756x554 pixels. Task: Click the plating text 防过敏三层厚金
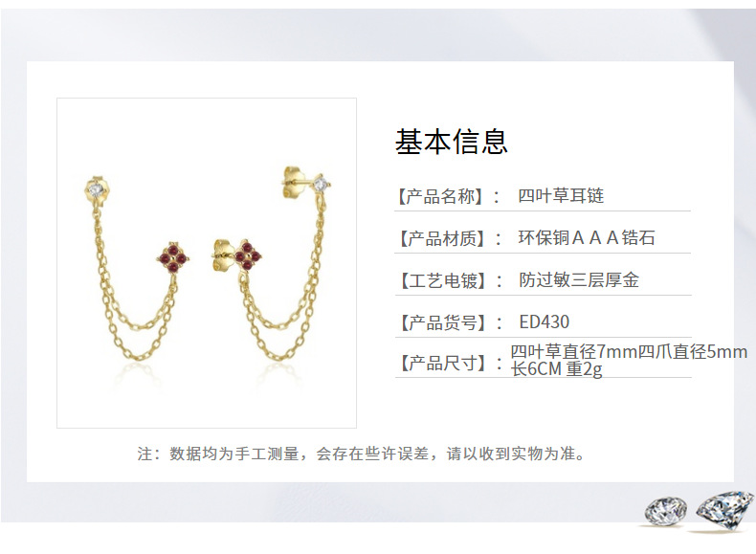point(579,279)
